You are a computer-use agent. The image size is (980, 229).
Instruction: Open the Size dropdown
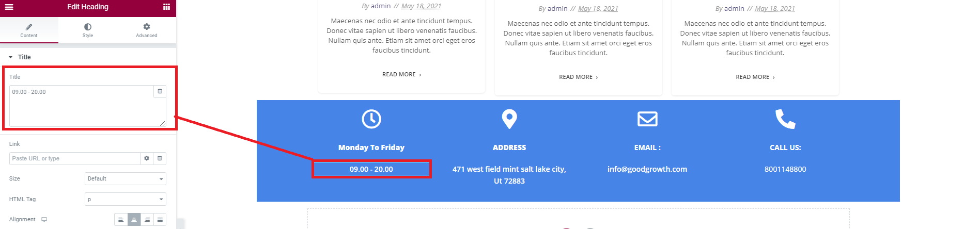[x=125, y=178]
